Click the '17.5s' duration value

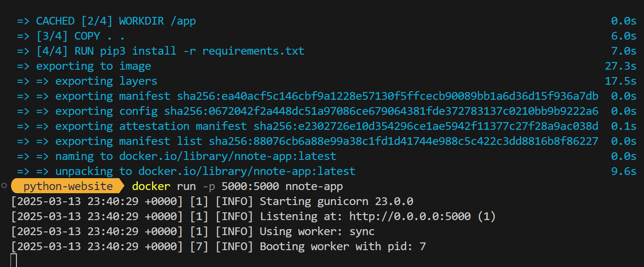click(x=621, y=81)
